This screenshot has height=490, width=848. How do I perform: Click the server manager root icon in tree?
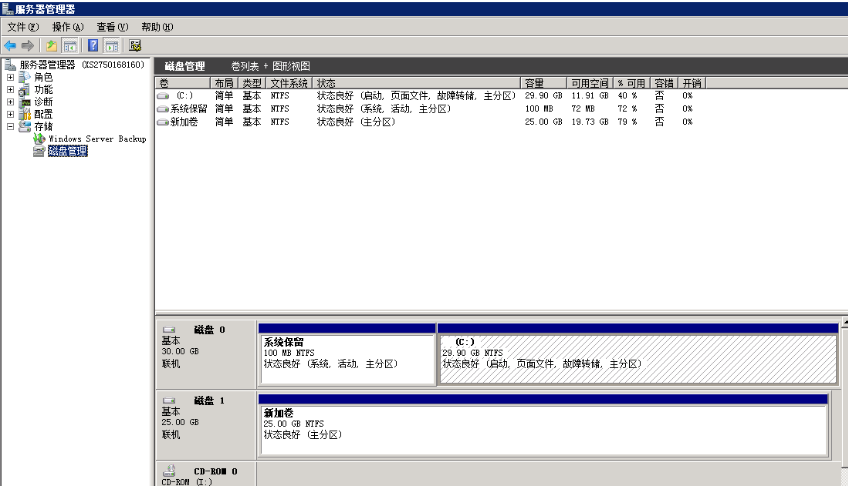(x=11, y=65)
